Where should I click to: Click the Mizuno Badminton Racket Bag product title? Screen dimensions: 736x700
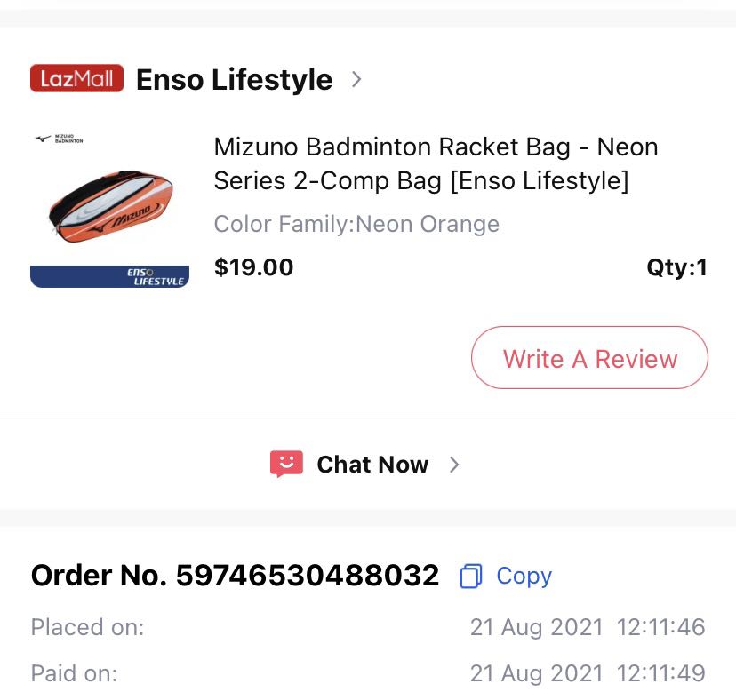tap(435, 165)
